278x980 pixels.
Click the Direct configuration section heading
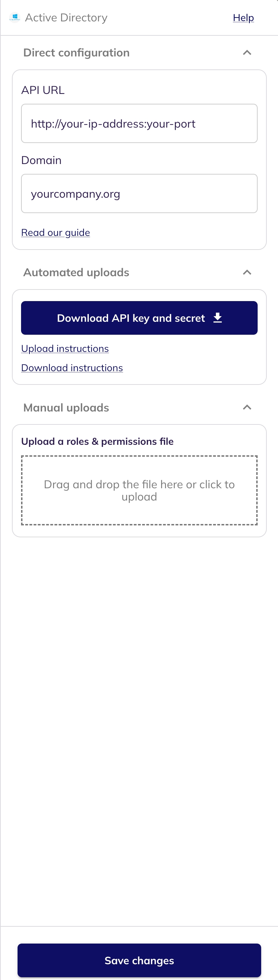coord(76,53)
